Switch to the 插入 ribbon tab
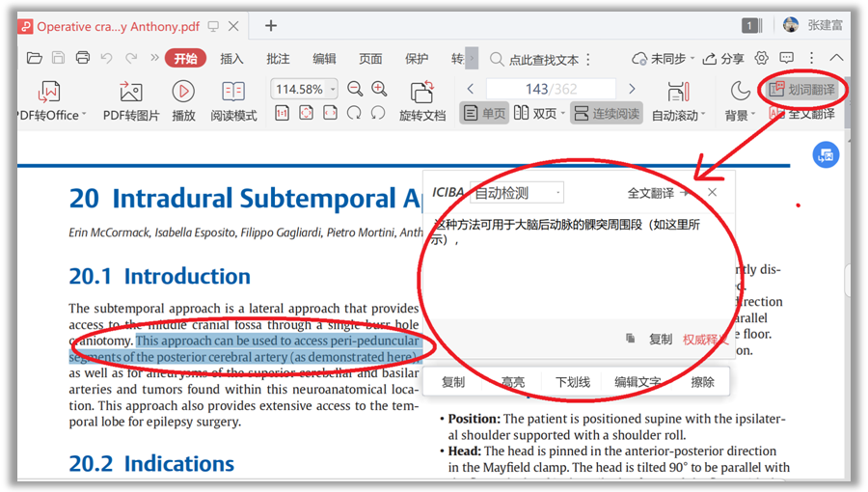The width and height of the screenshot is (868, 492). (x=231, y=59)
